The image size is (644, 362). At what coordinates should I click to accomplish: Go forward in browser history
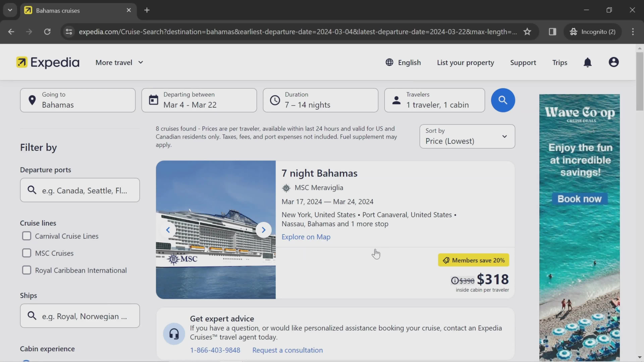point(29,32)
